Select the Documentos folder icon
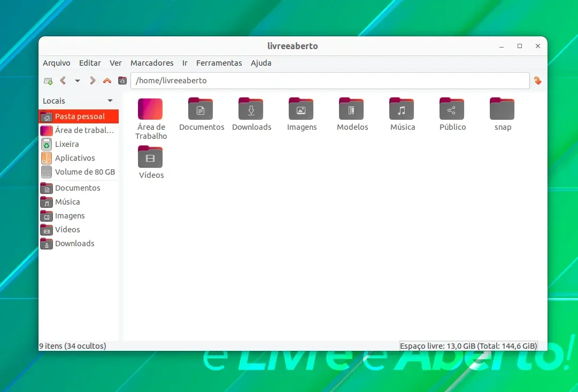This screenshot has width=578, height=392. coord(201,109)
